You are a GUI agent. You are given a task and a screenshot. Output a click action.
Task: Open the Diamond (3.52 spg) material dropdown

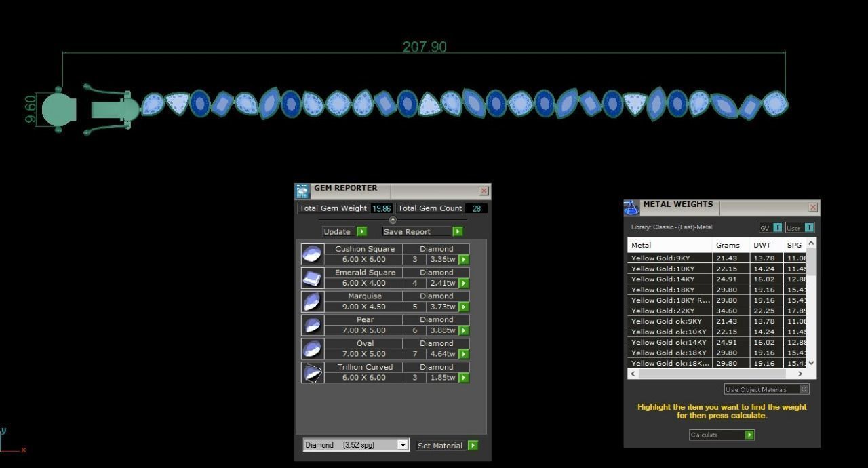(x=402, y=445)
